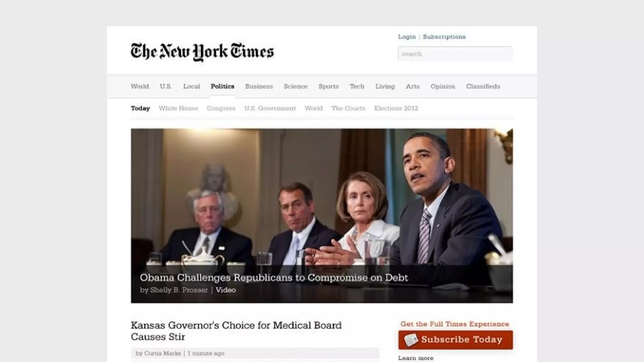Click The New York Times logo
This screenshot has height=362, width=644.
[202, 52]
